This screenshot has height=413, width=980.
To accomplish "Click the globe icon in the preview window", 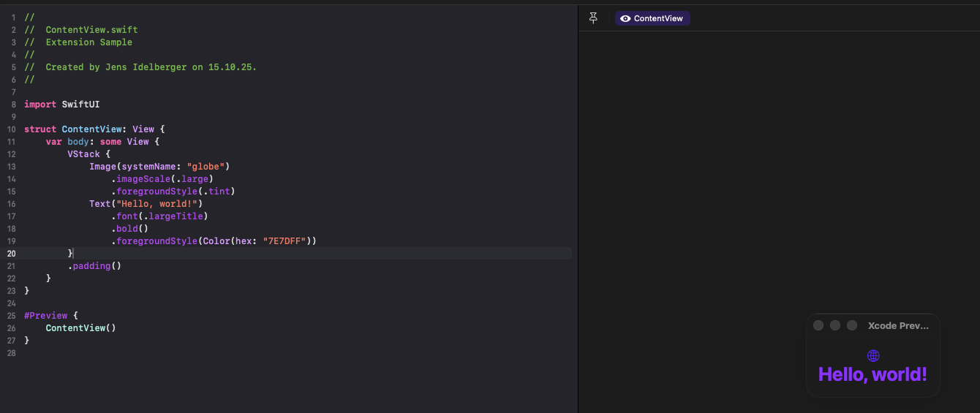I will [x=872, y=356].
